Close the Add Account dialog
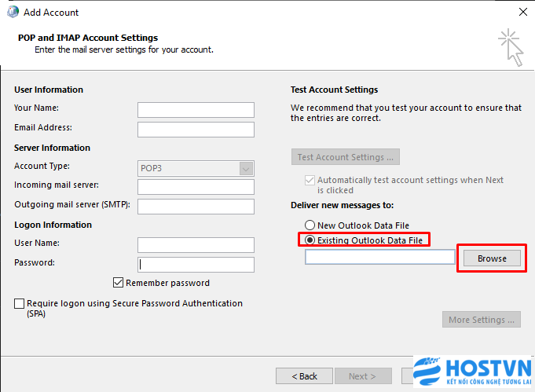 tap(522, 12)
